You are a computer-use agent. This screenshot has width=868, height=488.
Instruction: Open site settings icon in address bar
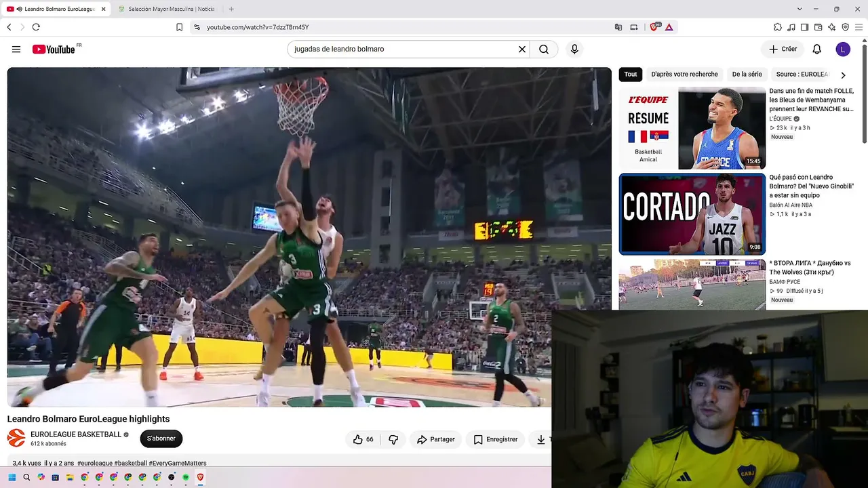197,27
